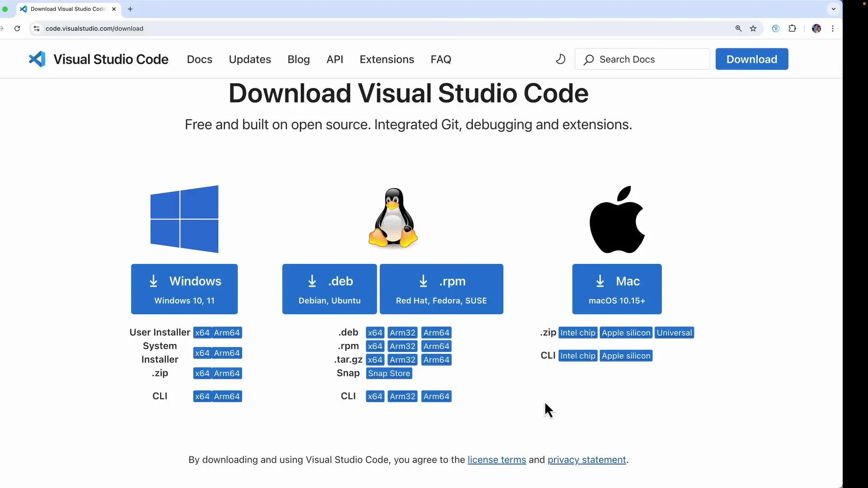Click the address bar URL
Image resolution: width=868 pixels, height=488 pixels.
(x=94, y=28)
